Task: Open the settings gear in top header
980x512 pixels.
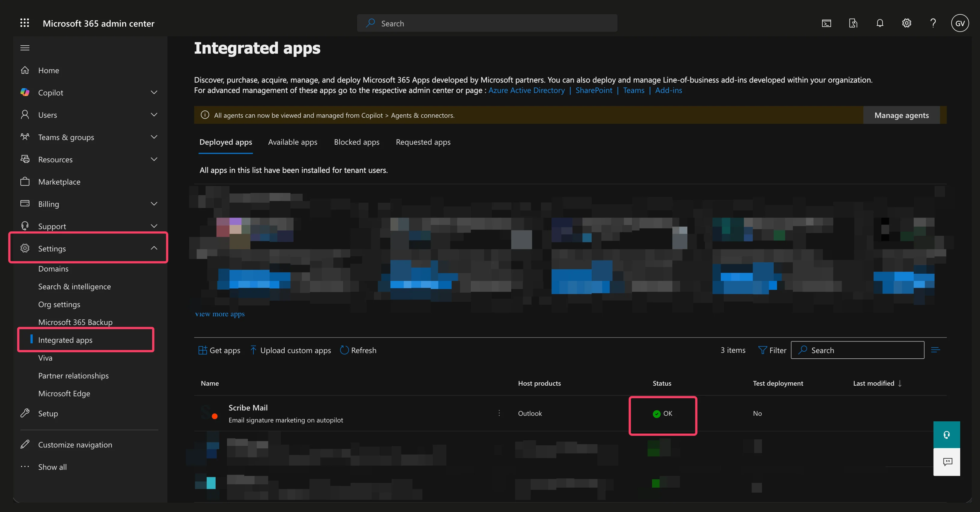Action: tap(907, 23)
